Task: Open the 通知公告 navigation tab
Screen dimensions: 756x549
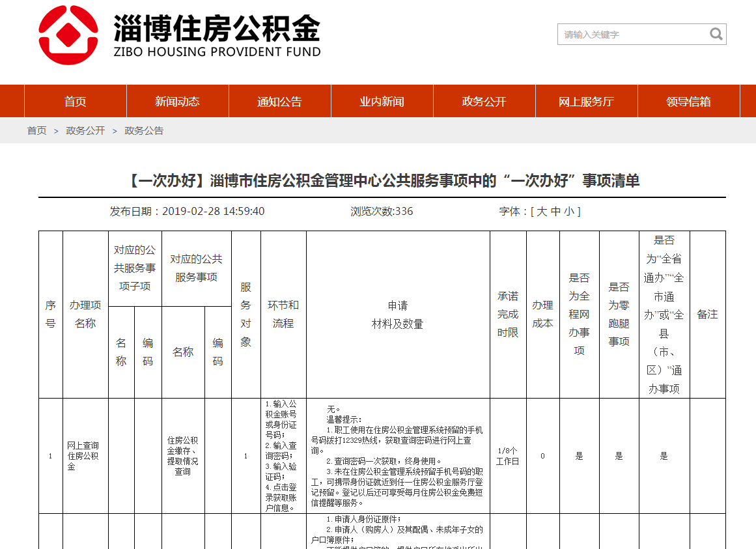Action: click(x=279, y=101)
